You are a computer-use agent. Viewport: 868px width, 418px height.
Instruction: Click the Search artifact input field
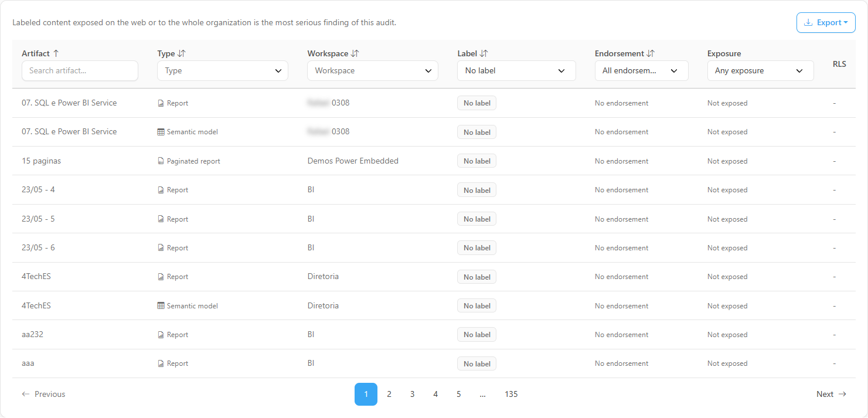click(80, 71)
